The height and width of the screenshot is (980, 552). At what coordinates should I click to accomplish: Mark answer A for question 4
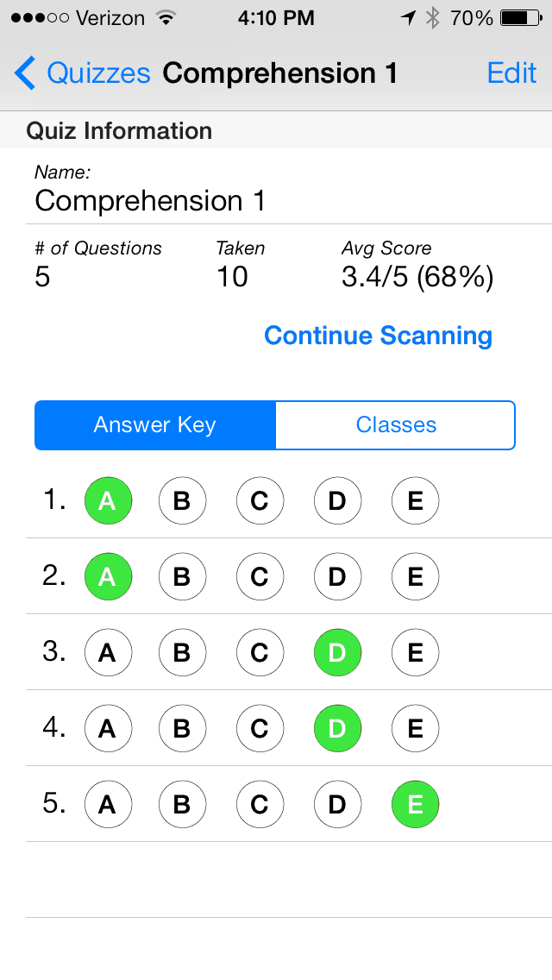[107, 729]
